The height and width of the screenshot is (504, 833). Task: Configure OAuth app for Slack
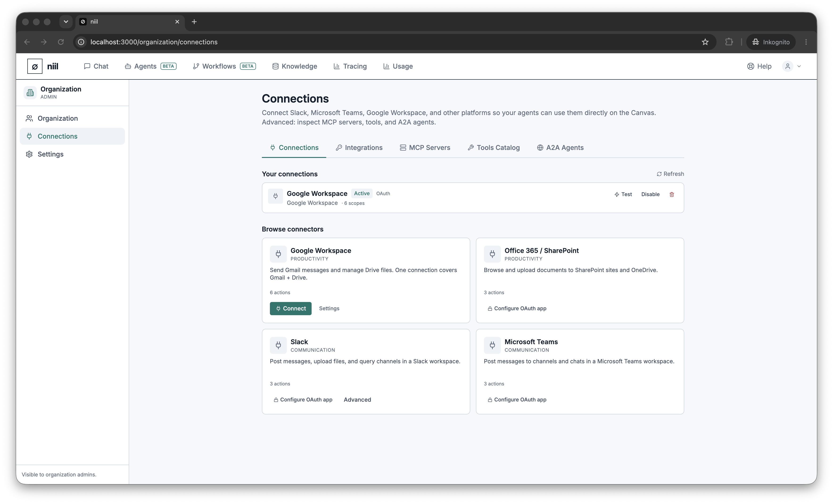tap(303, 400)
